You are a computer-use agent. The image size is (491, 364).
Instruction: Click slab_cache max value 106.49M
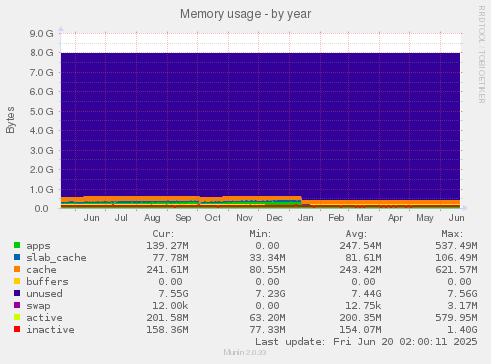click(x=456, y=258)
